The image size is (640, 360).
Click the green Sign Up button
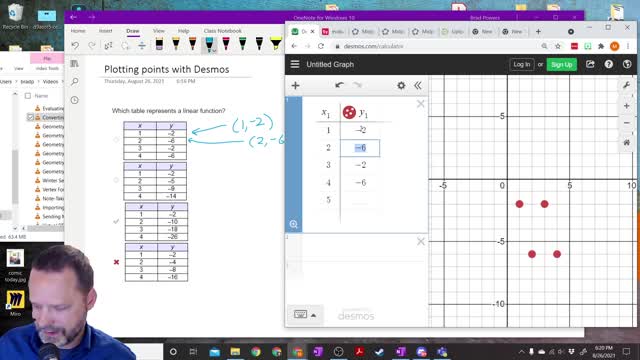562,64
